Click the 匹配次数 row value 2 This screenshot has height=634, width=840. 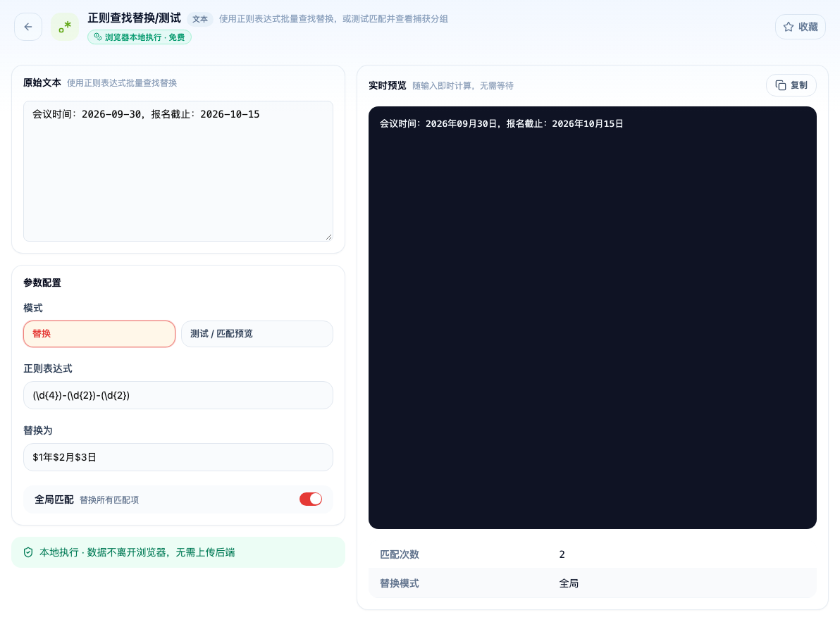coord(562,554)
